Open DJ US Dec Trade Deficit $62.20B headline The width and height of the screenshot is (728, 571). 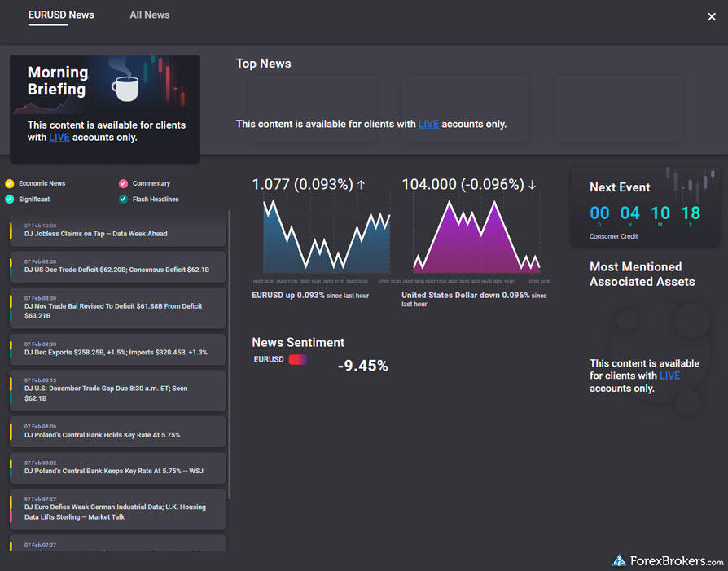[117, 266]
